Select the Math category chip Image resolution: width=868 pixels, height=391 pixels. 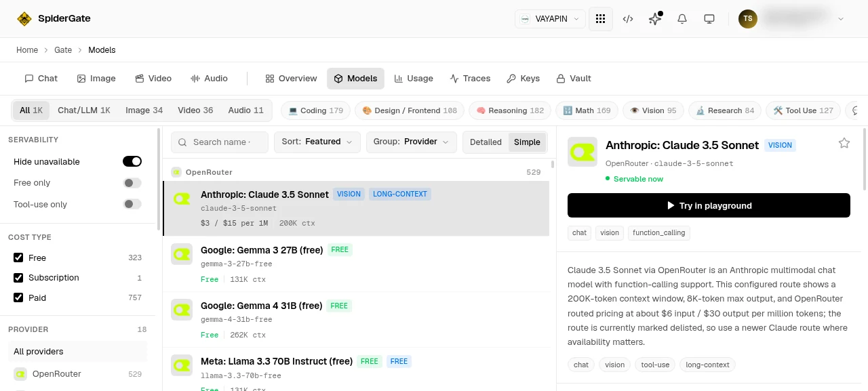click(x=587, y=110)
